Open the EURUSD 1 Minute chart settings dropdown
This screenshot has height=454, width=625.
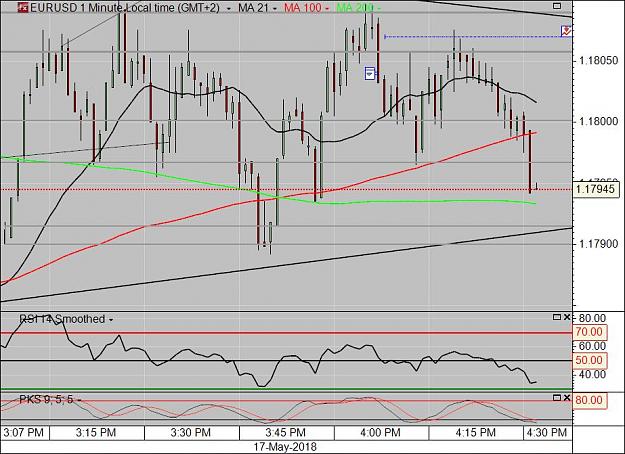229,8
